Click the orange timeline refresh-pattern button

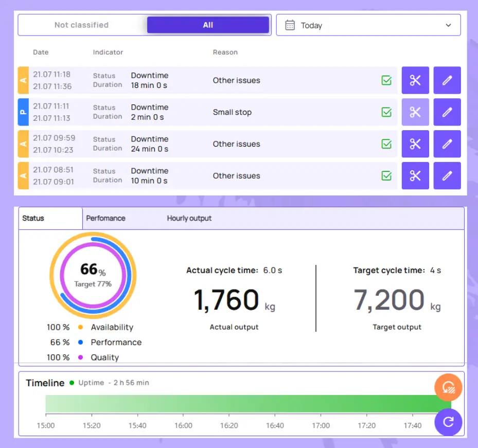[x=448, y=387]
